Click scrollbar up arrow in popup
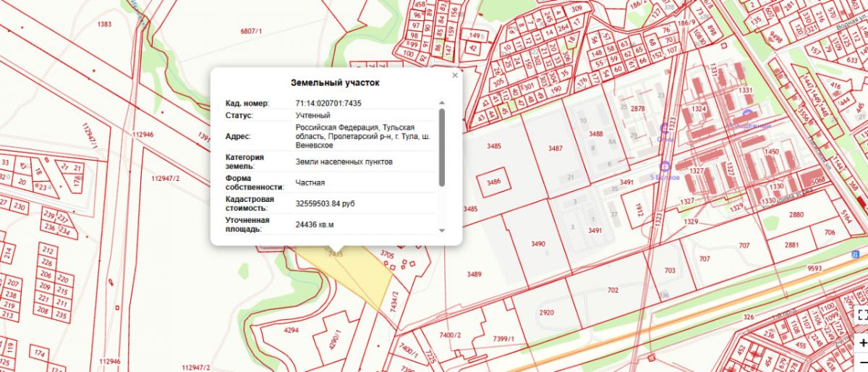This screenshot has height=372, width=868. click(441, 103)
